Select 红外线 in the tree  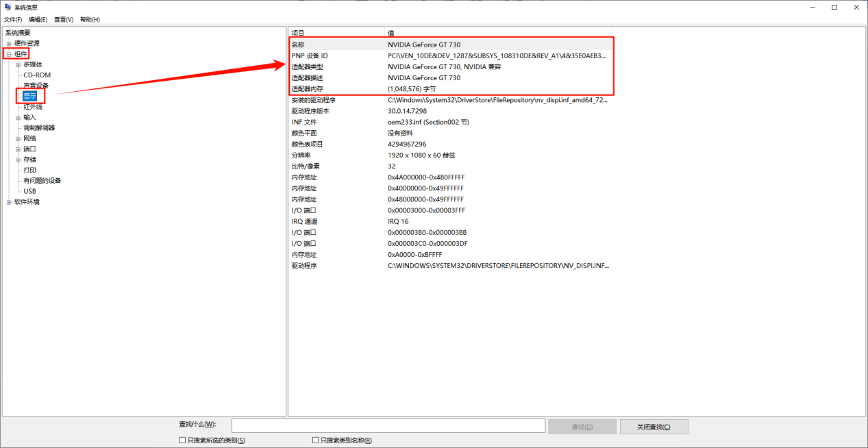pyautogui.click(x=33, y=107)
